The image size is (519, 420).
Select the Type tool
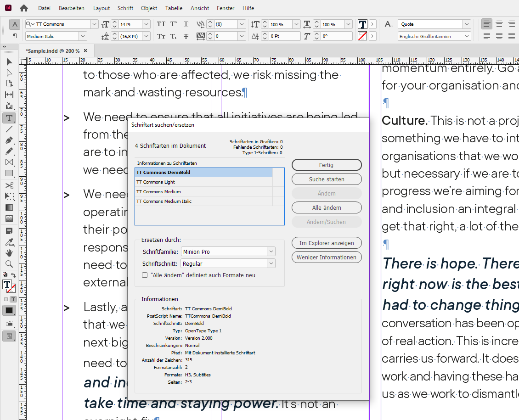click(9, 118)
